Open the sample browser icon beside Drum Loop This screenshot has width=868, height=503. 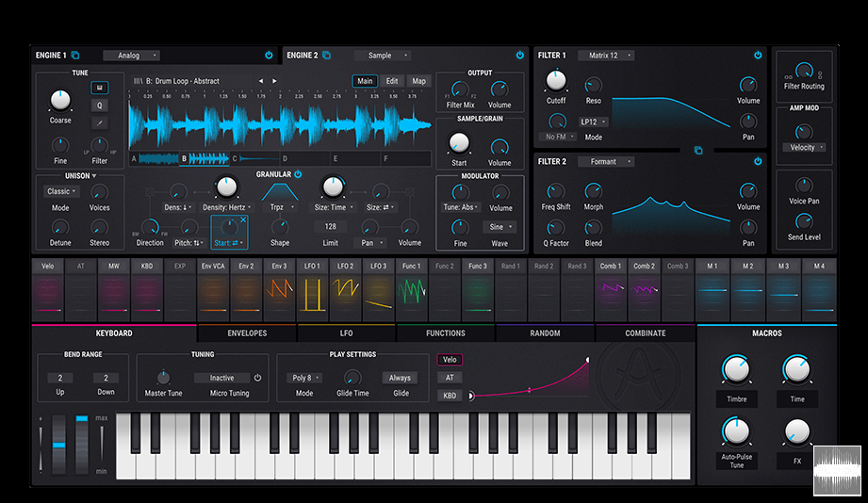point(138,81)
